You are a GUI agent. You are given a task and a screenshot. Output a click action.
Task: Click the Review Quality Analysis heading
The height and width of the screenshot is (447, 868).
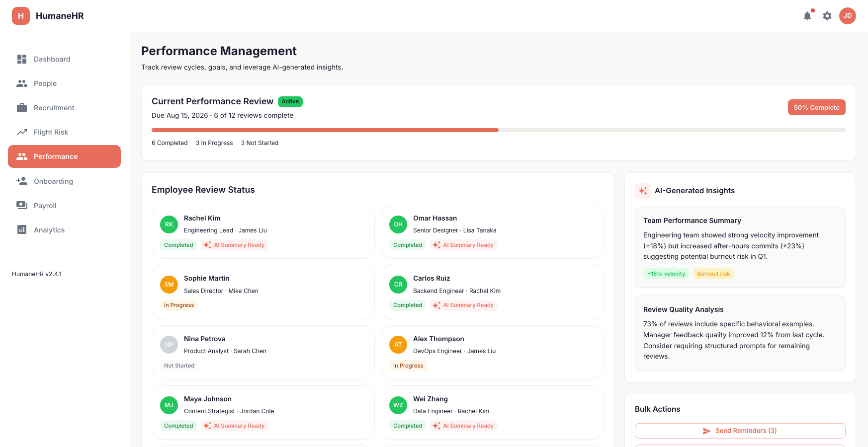click(x=683, y=309)
